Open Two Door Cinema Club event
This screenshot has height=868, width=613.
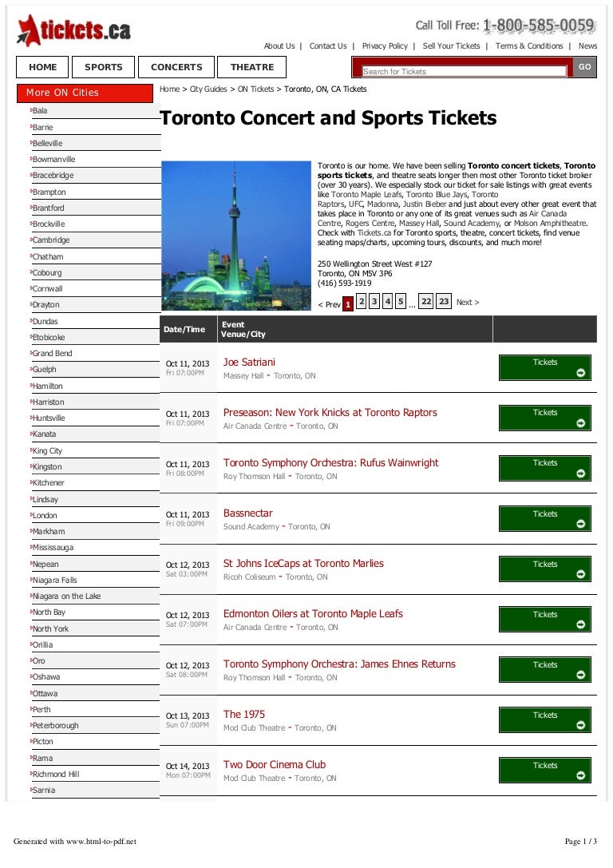tap(275, 765)
